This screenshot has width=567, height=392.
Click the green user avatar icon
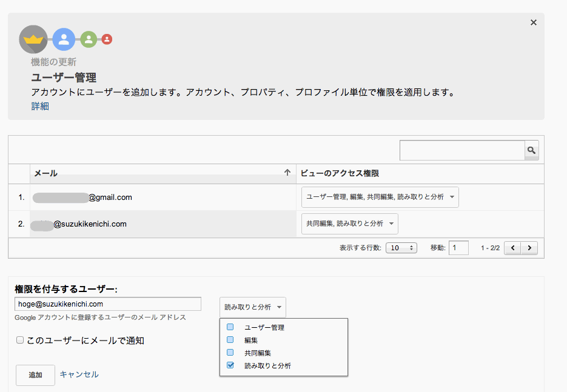89,39
